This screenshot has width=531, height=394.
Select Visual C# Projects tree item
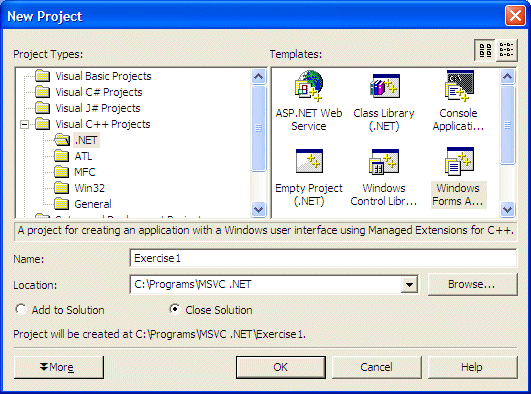99,92
